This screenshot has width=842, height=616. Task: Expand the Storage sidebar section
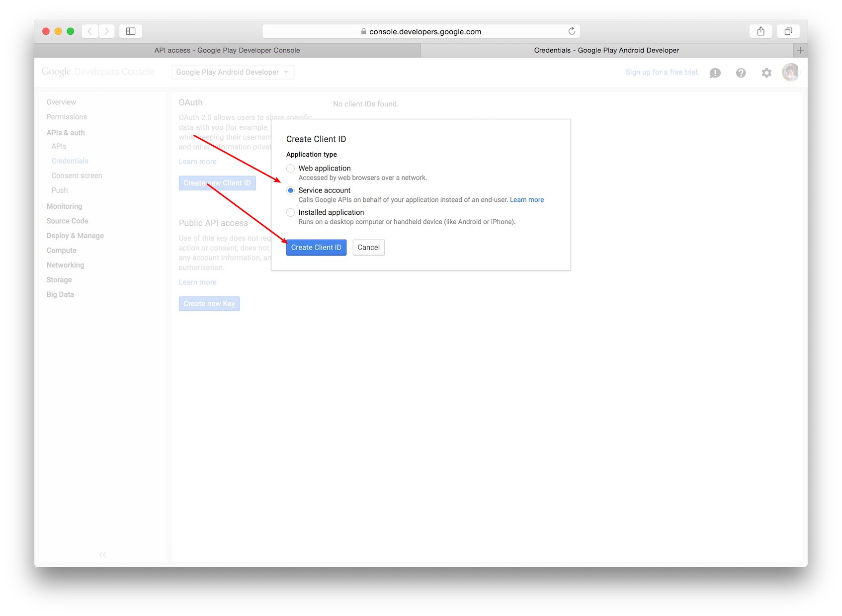point(59,280)
